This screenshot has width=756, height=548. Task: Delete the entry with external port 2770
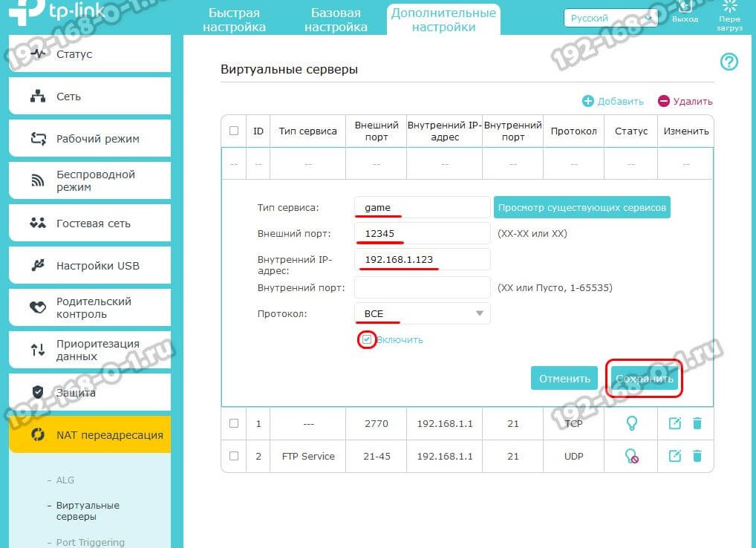pyautogui.click(x=697, y=424)
